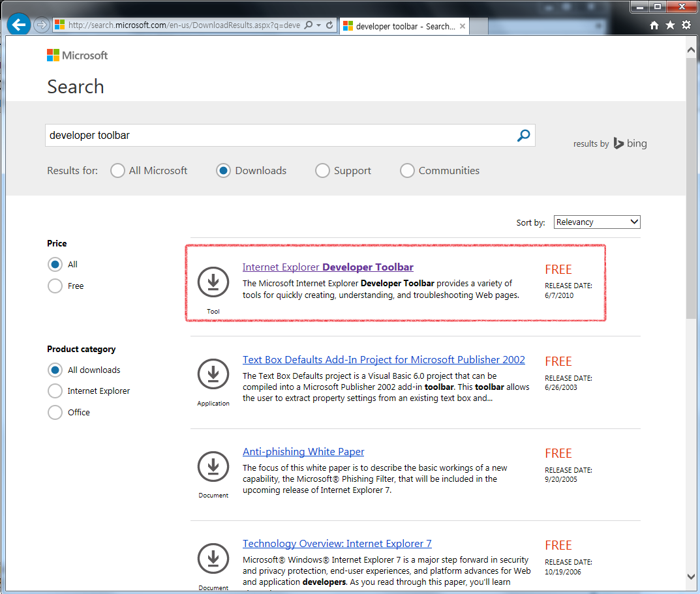Open Technology Overview: Internet Explorer 7 link
700x594 pixels.
tap(337, 544)
